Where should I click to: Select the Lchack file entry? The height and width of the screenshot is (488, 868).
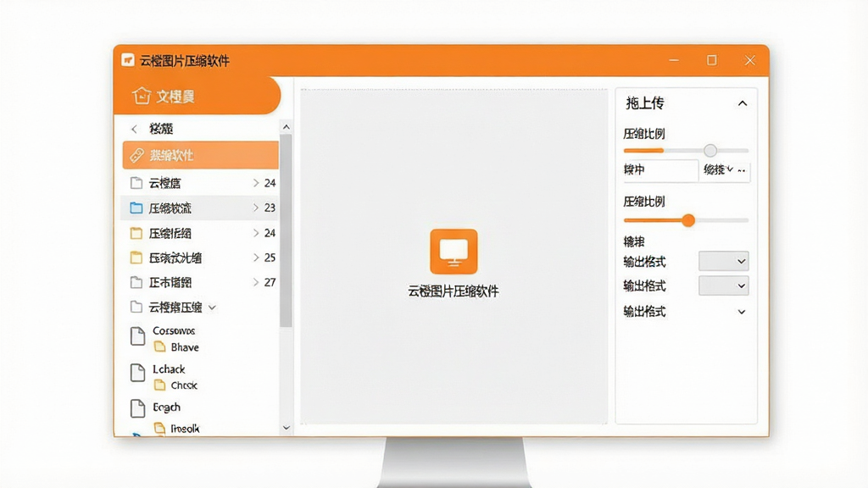169,369
